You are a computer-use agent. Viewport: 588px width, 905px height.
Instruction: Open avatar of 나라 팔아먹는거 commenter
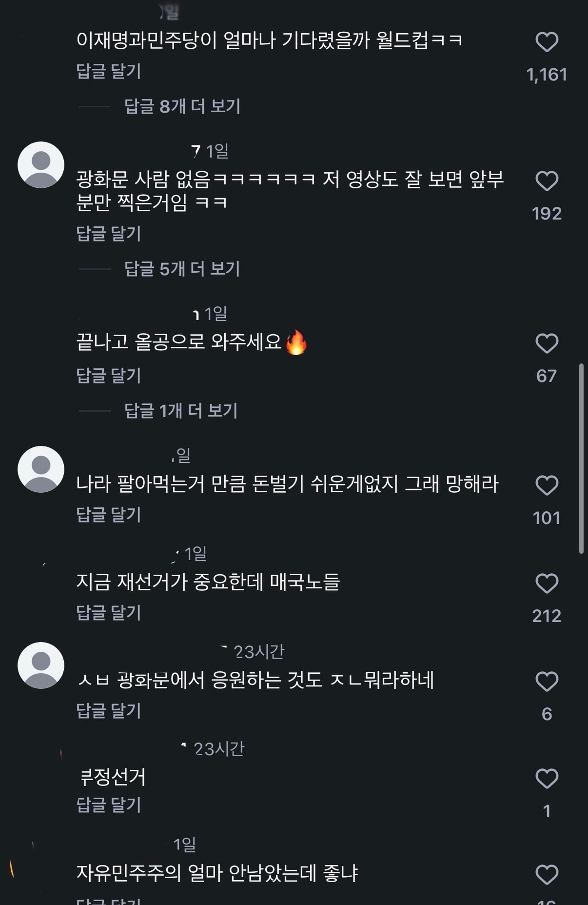pyautogui.click(x=41, y=469)
